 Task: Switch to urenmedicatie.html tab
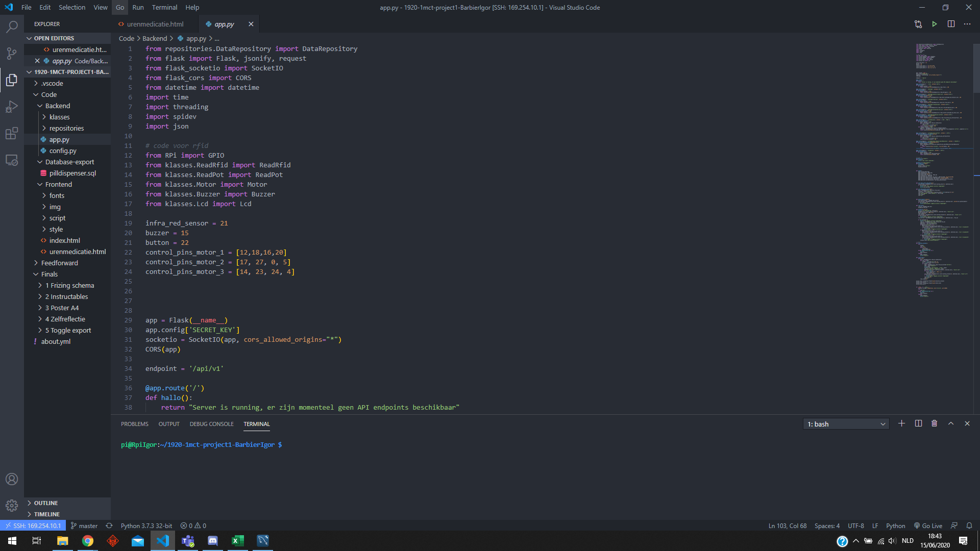click(x=155, y=24)
